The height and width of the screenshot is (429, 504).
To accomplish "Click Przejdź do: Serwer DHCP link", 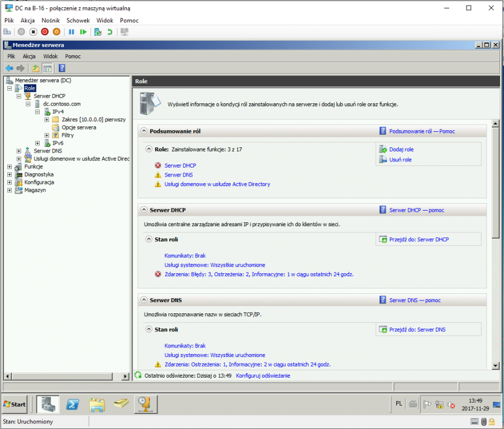I will tap(419, 240).
